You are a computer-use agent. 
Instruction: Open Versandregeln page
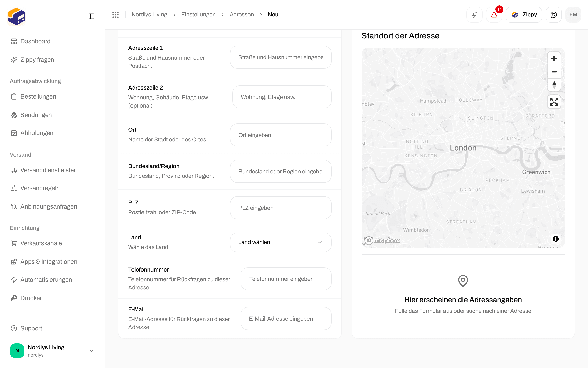coord(52,188)
